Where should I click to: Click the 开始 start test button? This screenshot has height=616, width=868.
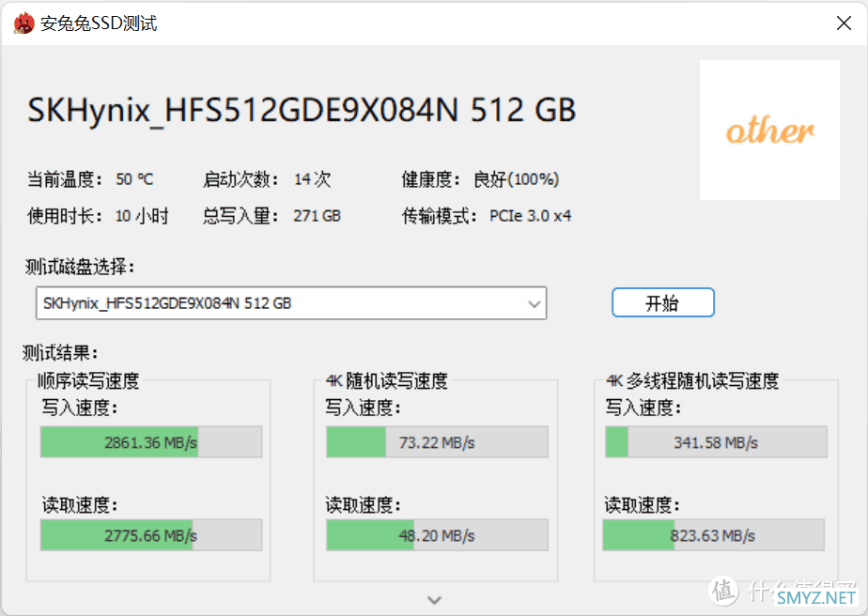(x=662, y=302)
